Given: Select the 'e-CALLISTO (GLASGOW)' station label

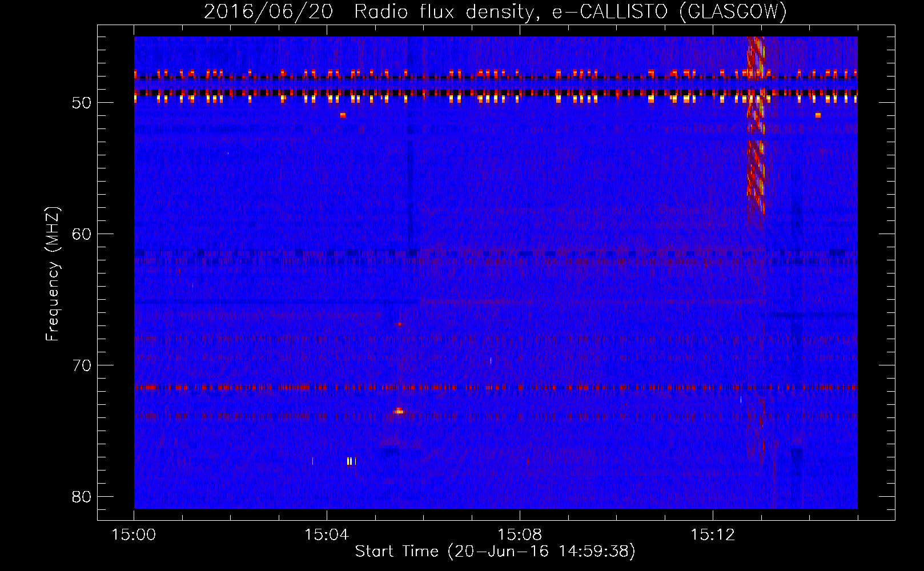Looking at the screenshot, I should [670, 11].
